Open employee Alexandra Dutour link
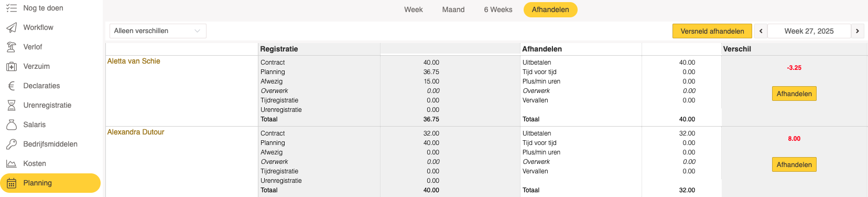 [136, 132]
